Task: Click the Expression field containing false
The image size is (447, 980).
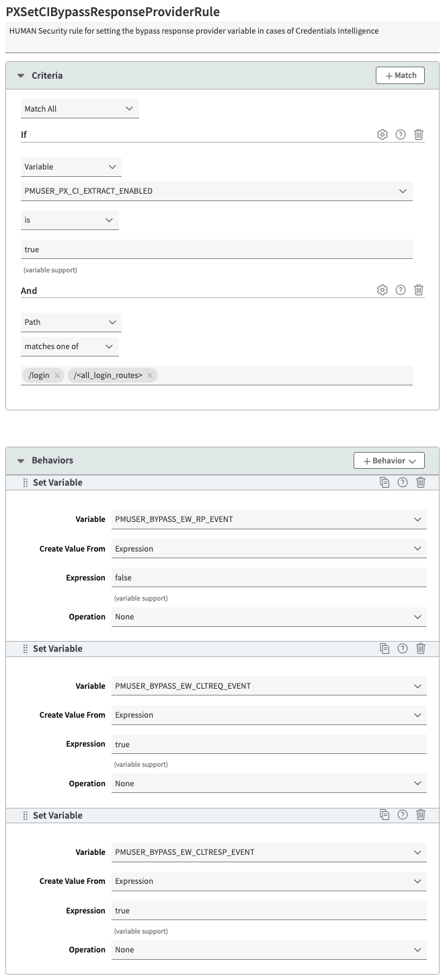Action: pos(269,577)
